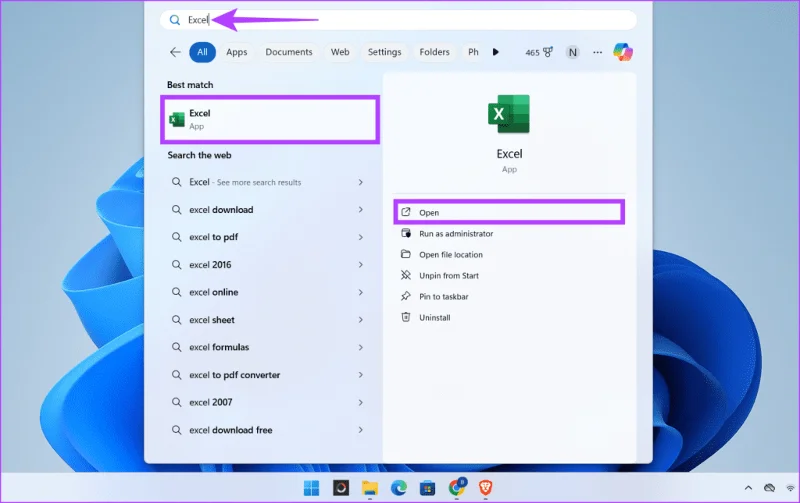Expand chevron next to 'excel formulas'
Screen dimensions: 800x503
pos(361,347)
